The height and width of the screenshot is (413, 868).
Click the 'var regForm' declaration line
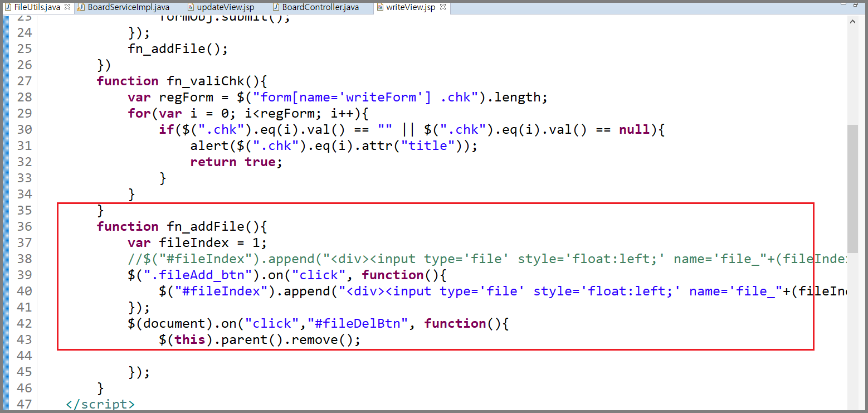point(338,97)
